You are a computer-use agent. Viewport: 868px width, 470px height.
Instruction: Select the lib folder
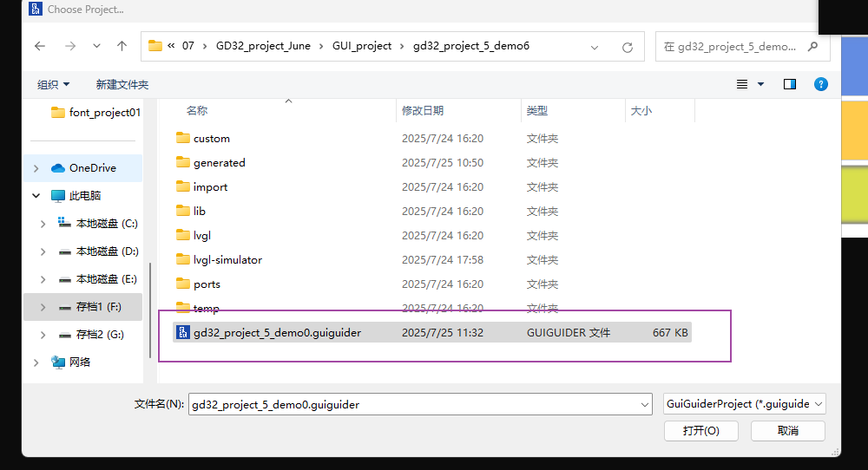pyautogui.click(x=191, y=212)
